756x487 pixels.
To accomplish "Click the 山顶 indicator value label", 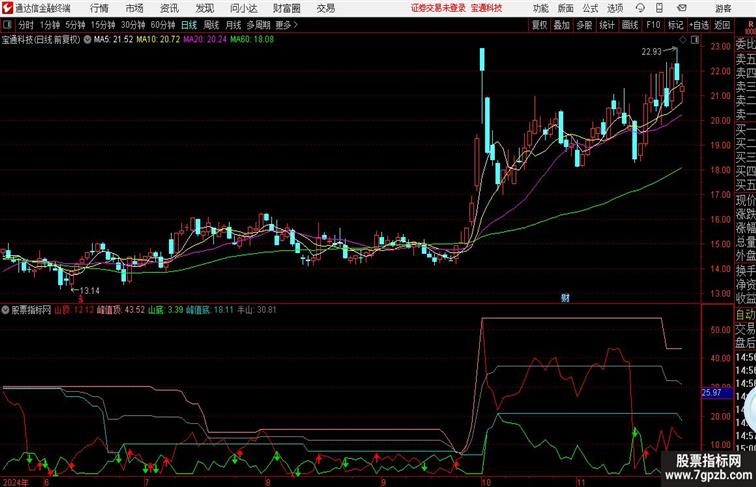I will click(x=74, y=310).
